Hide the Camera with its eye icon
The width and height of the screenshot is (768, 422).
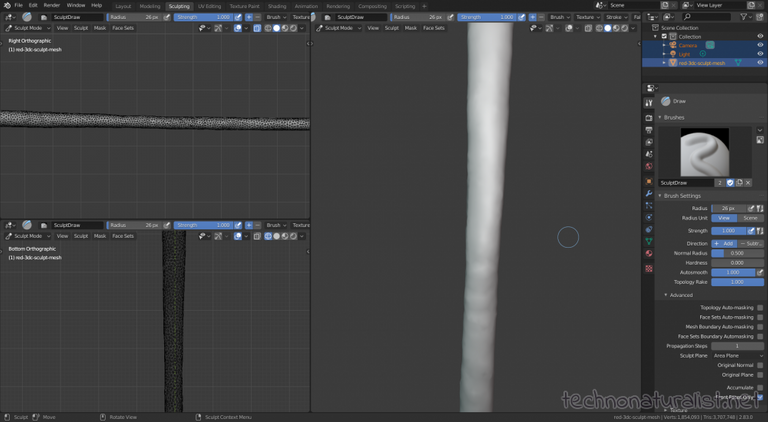tap(760, 45)
